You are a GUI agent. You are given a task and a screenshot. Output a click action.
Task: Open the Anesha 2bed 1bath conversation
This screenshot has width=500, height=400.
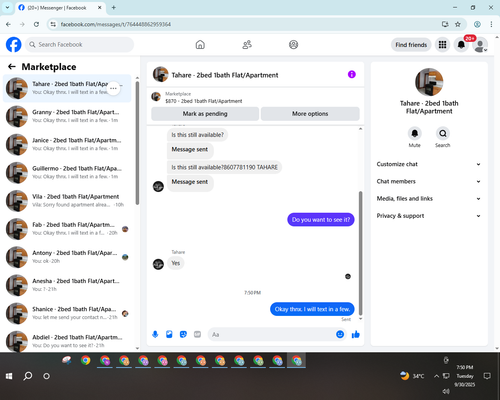tap(67, 285)
